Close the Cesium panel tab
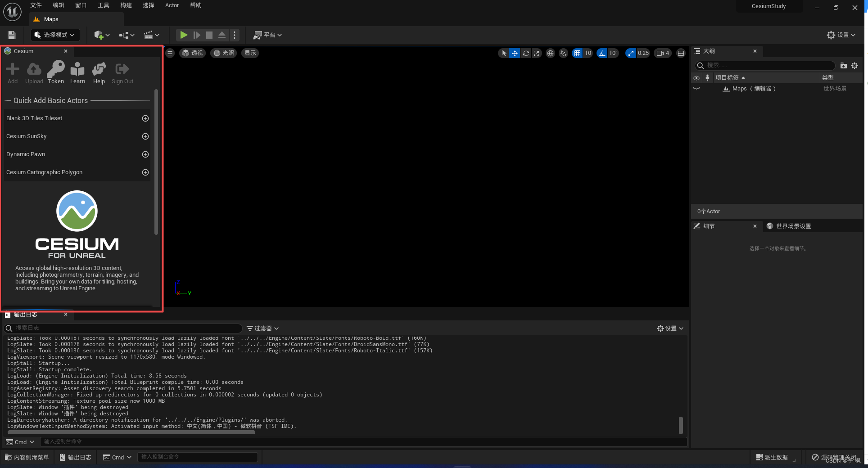 (66, 51)
